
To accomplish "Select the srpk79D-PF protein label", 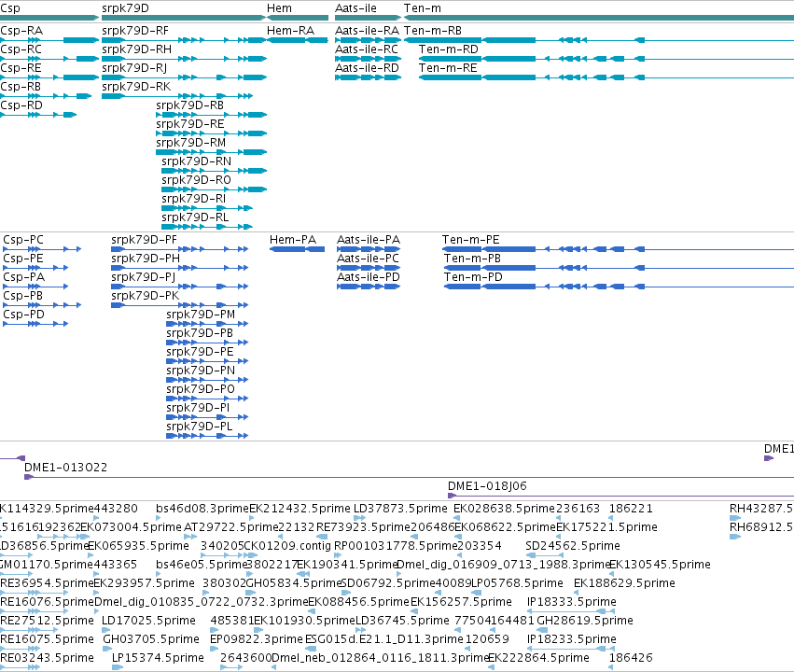I will click(x=145, y=240).
